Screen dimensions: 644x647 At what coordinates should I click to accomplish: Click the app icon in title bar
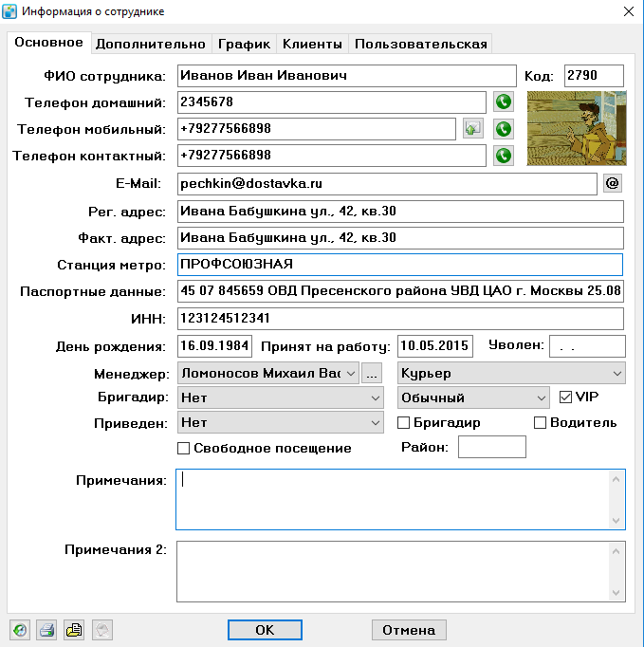[x=9, y=11]
